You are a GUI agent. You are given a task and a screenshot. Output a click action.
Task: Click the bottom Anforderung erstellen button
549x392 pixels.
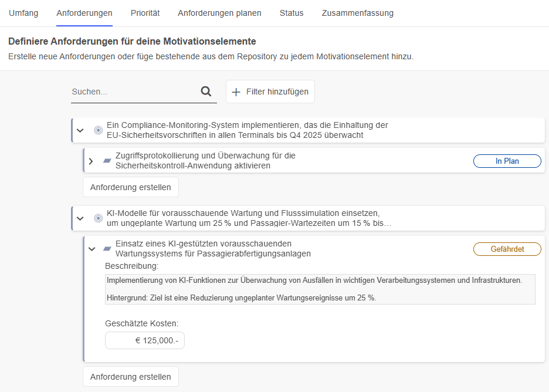coord(130,376)
